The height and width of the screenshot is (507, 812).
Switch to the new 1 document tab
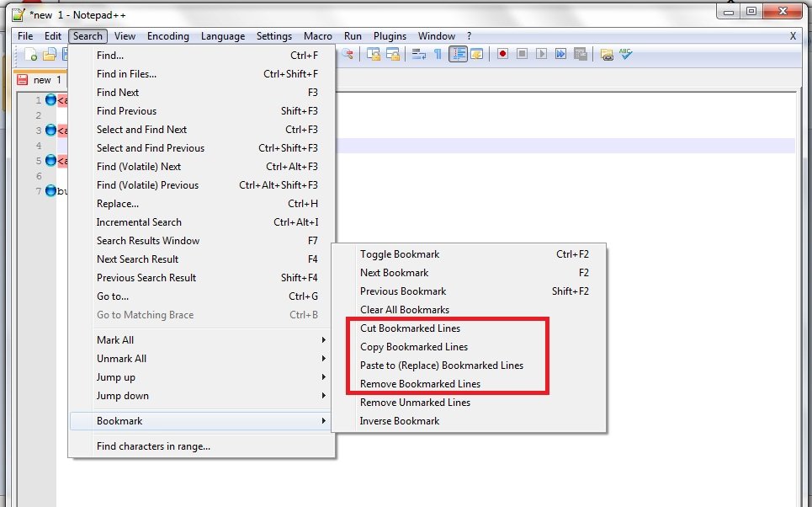coord(40,80)
